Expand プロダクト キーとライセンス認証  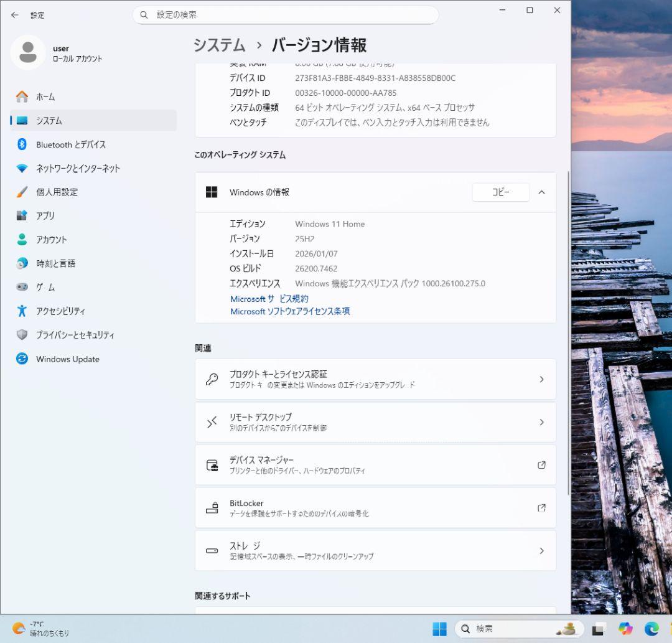click(x=375, y=378)
